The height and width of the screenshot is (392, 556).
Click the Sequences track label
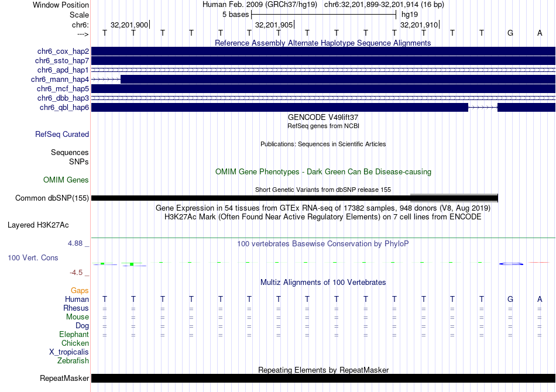(x=70, y=152)
